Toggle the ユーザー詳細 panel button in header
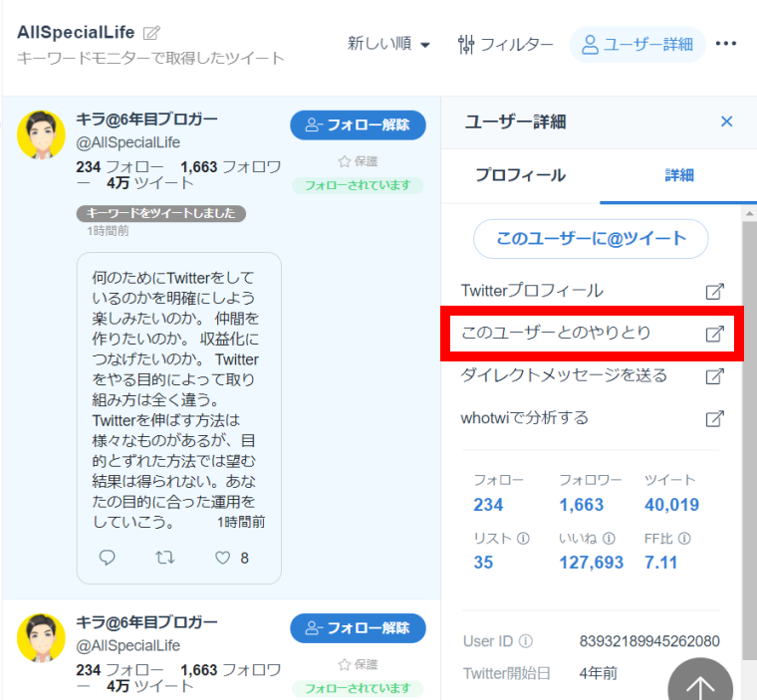The image size is (757, 700). pyautogui.click(x=636, y=44)
